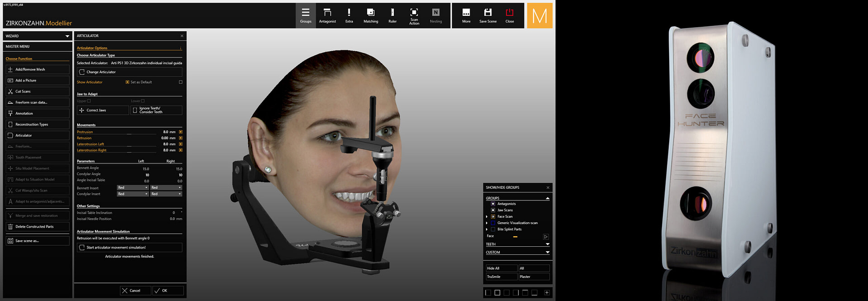
Task: Confirm with the OK button
Action: [168, 291]
